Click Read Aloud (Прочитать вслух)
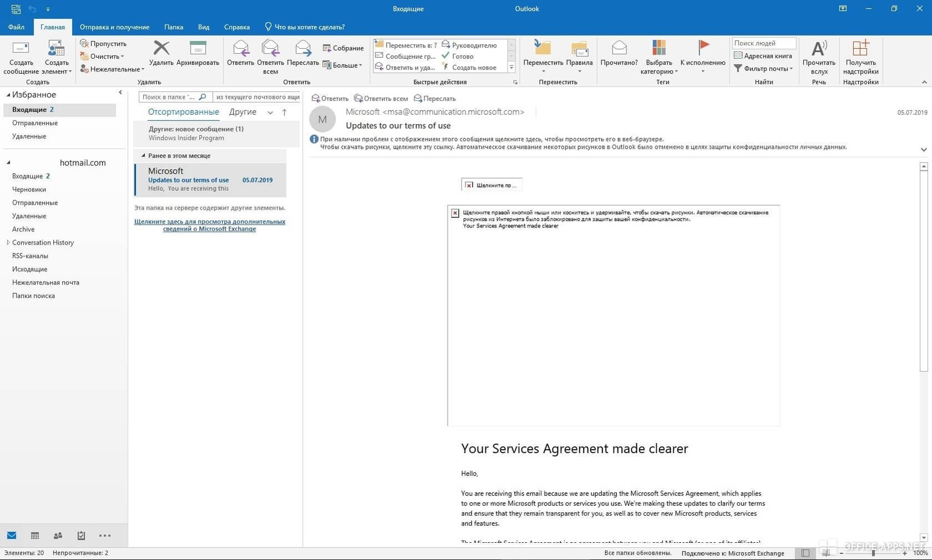Viewport: 932px width, 560px height. tap(819, 57)
